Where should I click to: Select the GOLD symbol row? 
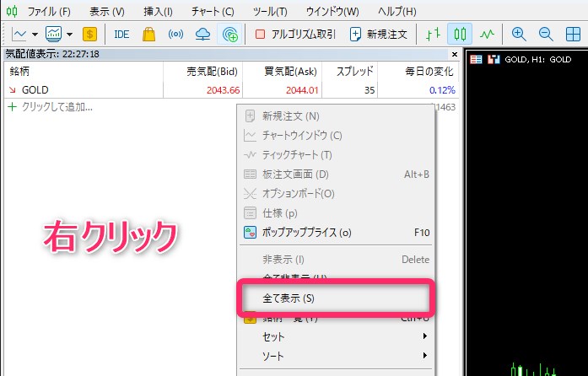point(35,89)
